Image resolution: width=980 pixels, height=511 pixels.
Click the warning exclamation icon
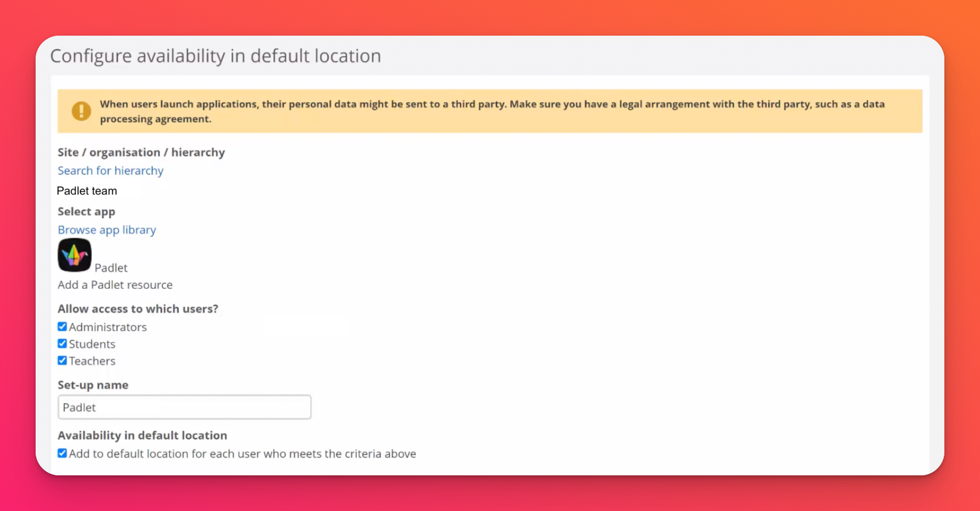pos(81,111)
